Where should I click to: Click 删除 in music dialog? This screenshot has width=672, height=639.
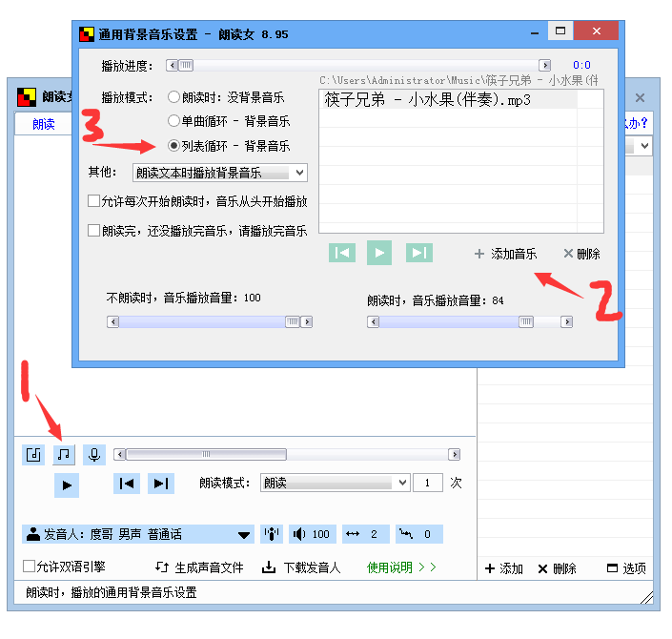[581, 254]
